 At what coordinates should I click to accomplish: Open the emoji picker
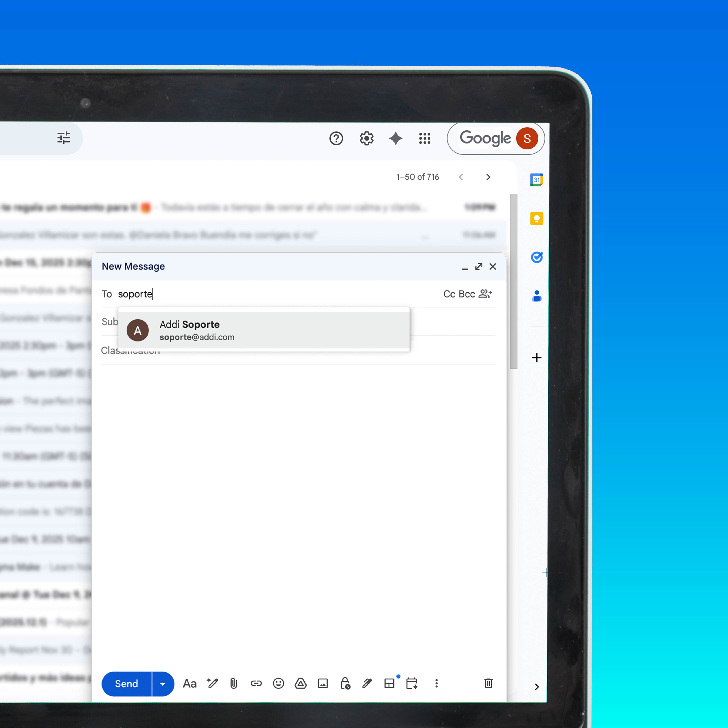278,683
